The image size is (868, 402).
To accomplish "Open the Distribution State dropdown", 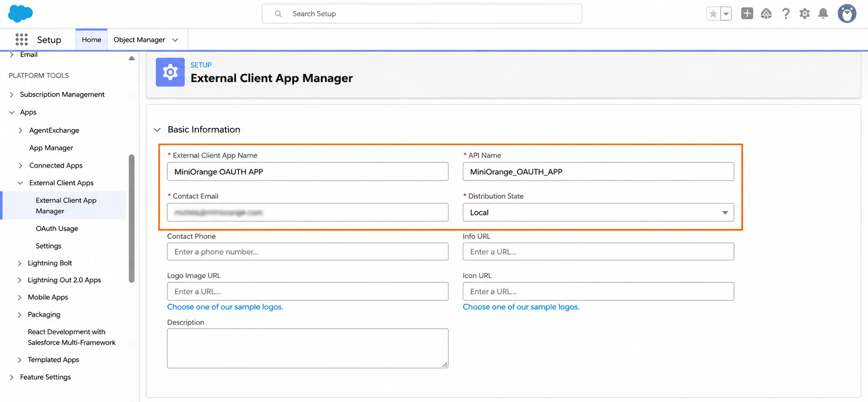I will (598, 212).
